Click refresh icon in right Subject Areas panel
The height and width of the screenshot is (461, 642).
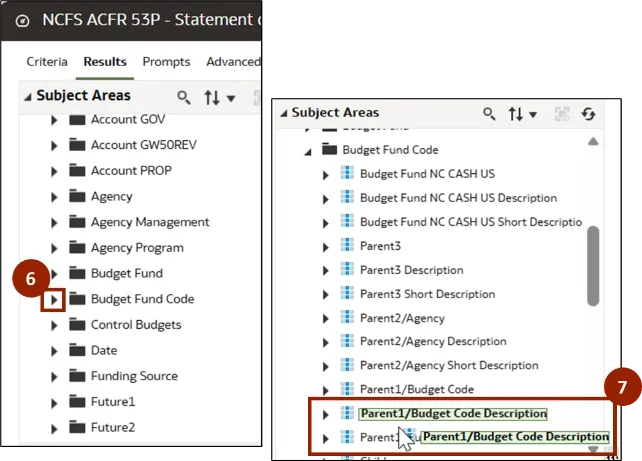587,114
